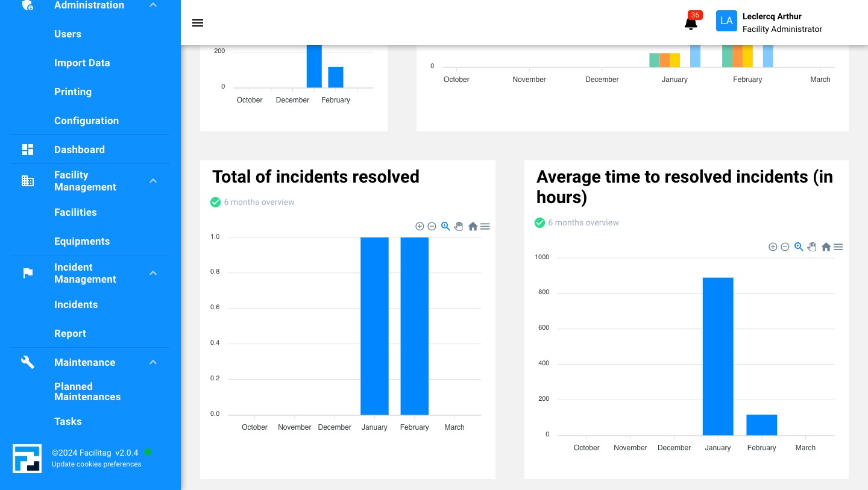The height and width of the screenshot is (490, 868).
Task: Click the green status indicator next to version number
Action: (x=148, y=452)
